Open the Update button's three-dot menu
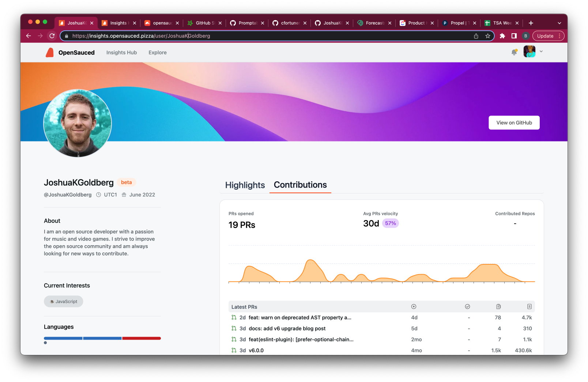Screen dimensions: 588x382 559,36
